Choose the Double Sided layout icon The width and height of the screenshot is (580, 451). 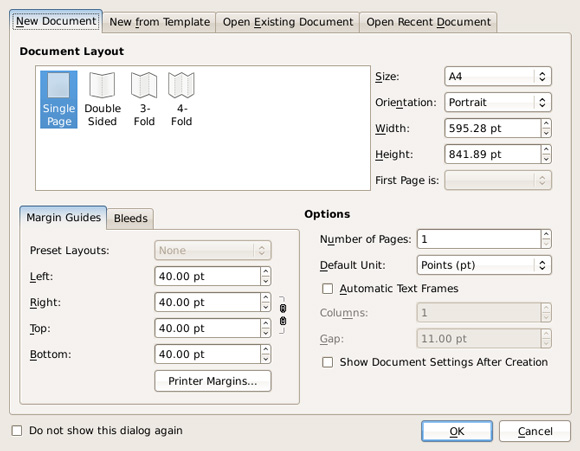[102, 100]
